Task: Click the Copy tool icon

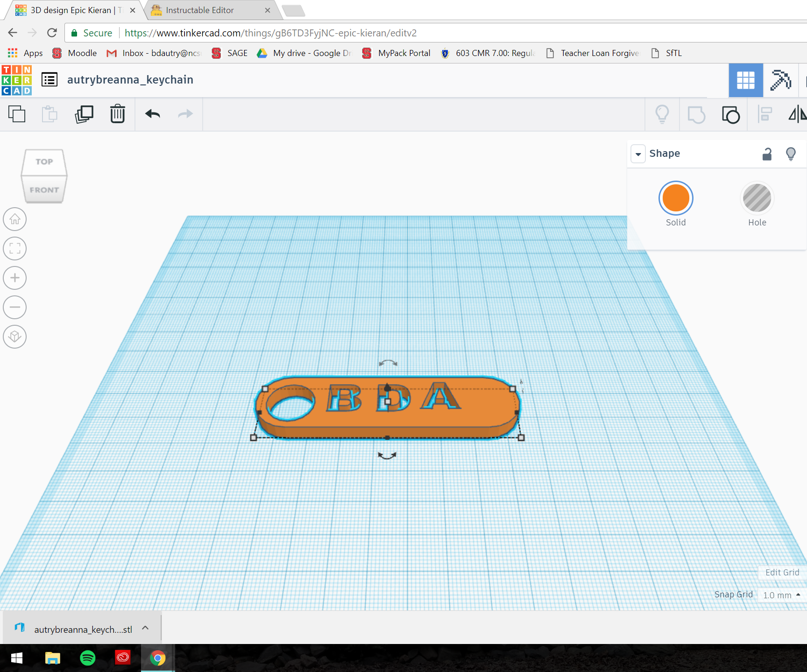Action: pos(17,114)
